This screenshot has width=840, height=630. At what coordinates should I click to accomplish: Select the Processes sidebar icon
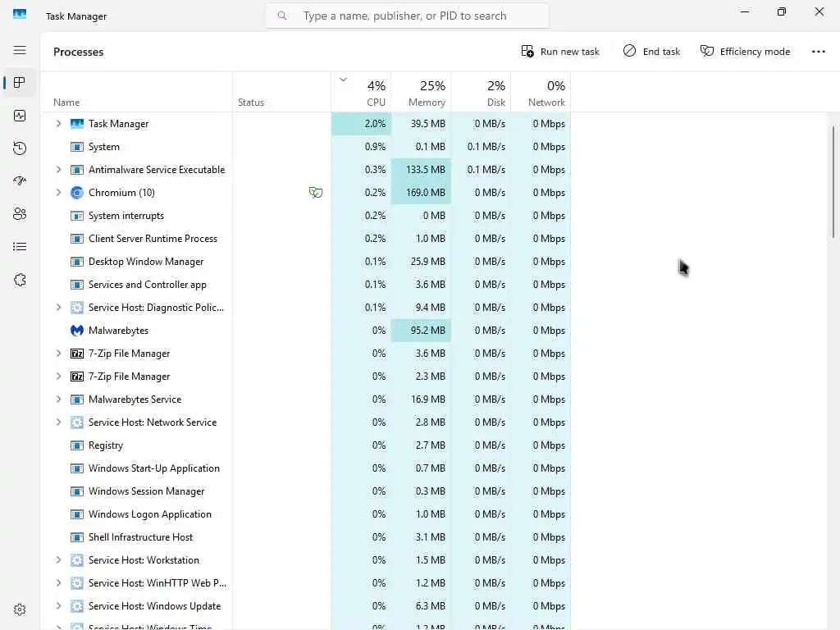coord(20,83)
